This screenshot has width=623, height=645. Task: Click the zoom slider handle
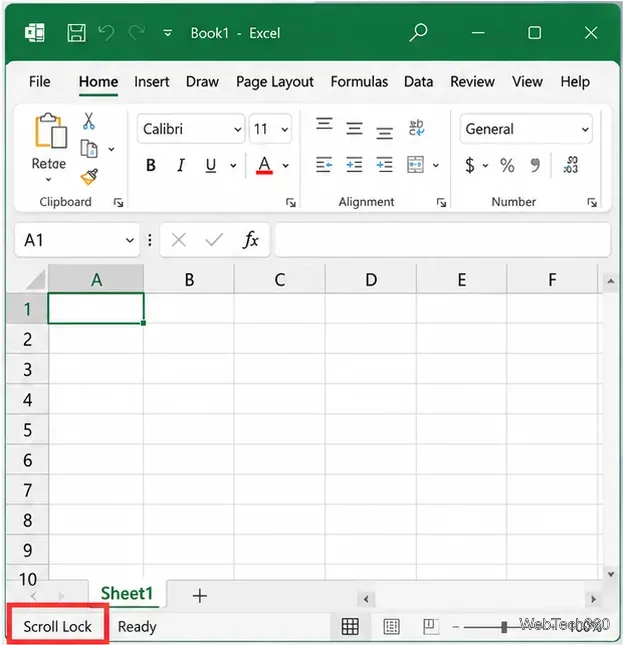coord(504,627)
